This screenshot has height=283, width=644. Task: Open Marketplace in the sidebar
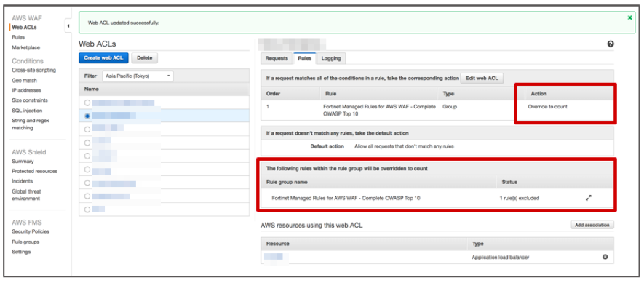point(26,47)
